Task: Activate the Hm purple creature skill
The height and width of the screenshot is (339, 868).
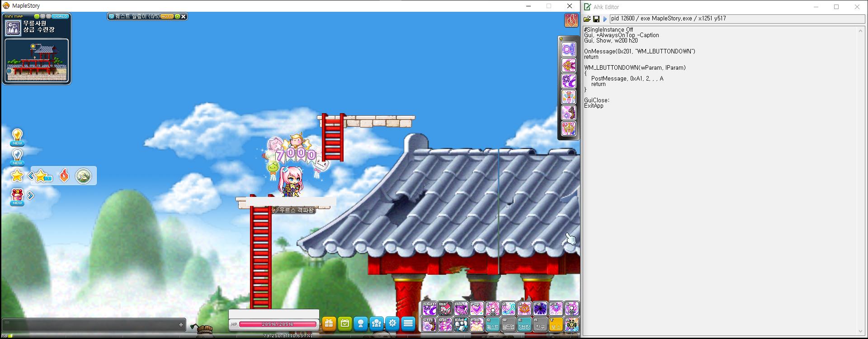Action: 461,309
